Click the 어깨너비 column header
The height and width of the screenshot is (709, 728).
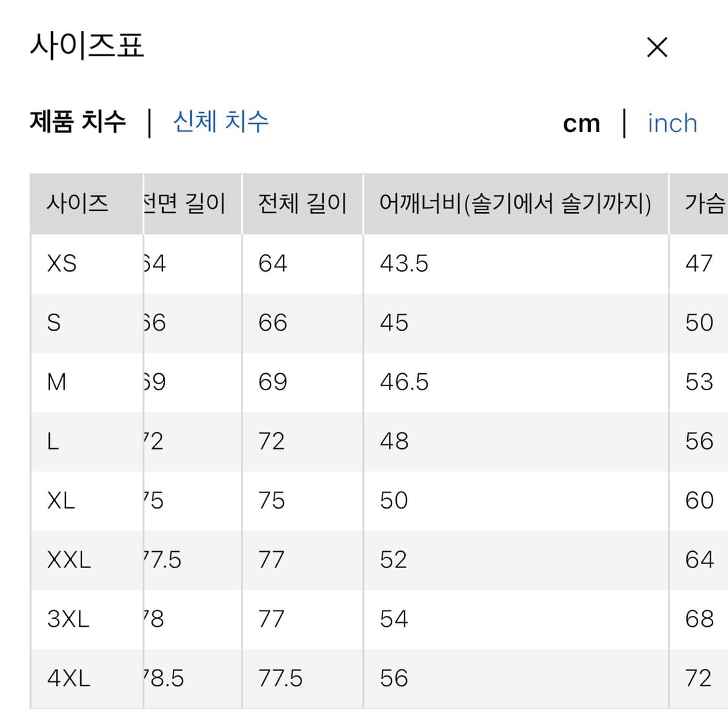(516, 204)
